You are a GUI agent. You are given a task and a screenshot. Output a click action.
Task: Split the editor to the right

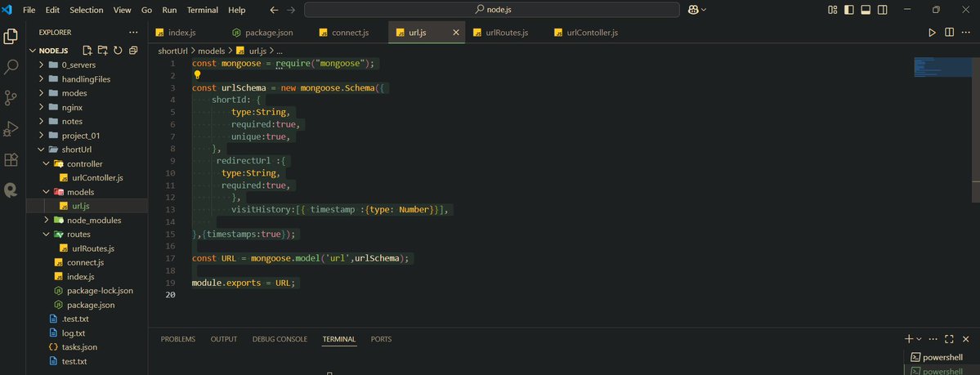950,33
